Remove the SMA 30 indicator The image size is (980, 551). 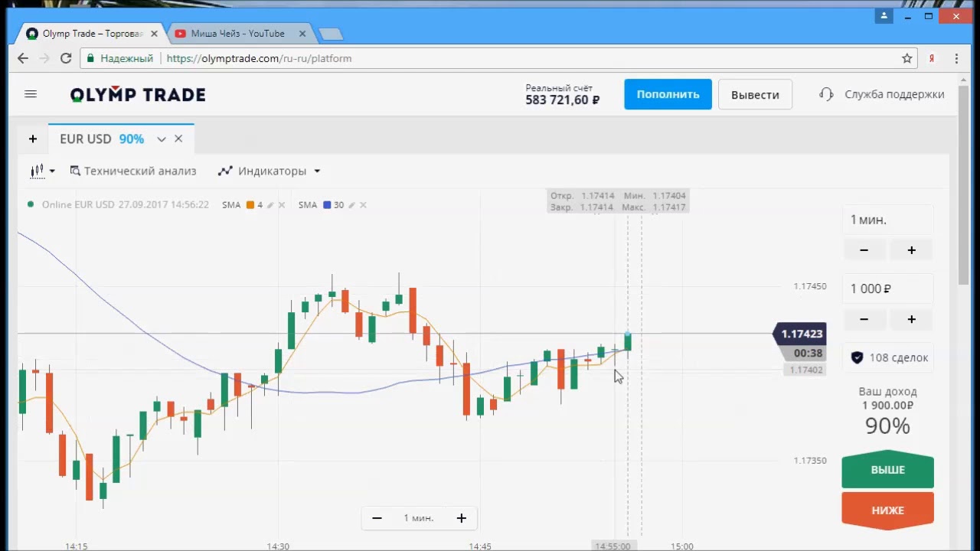(363, 205)
